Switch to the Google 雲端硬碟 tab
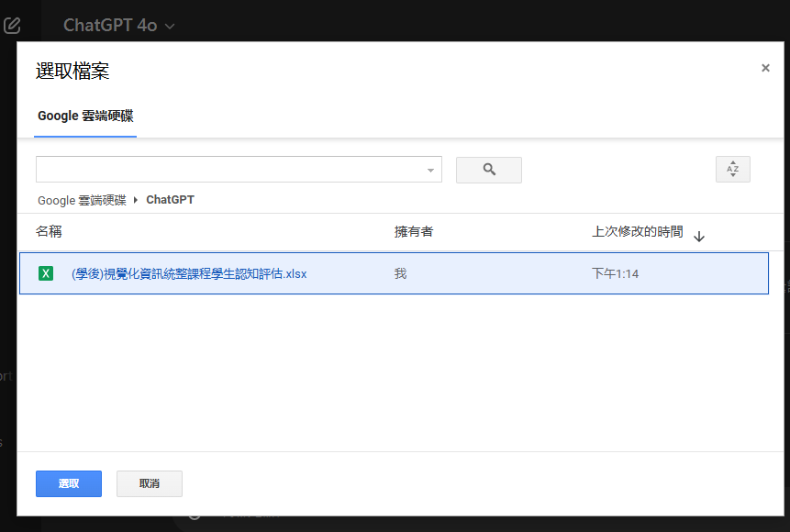This screenshot has height=532, width=790. (85, 116)
